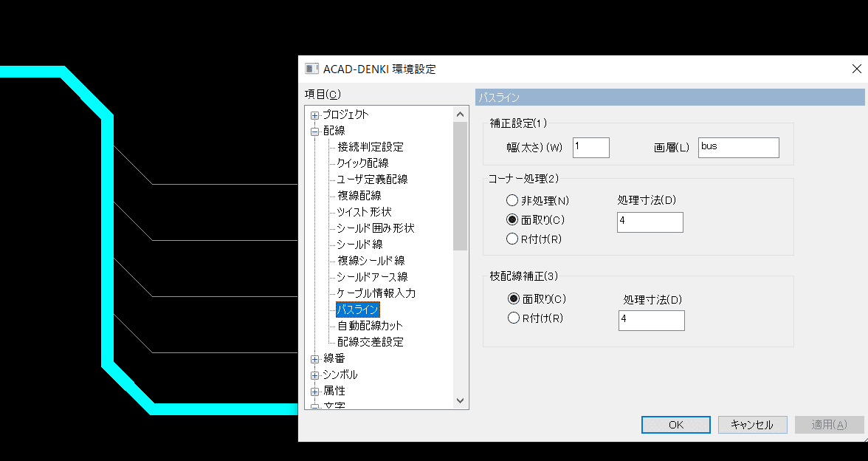Image resolution: width=868 pixels, height=461 pixels.
Task: Open シールドアース線 settings item
Action: point(372,276)
